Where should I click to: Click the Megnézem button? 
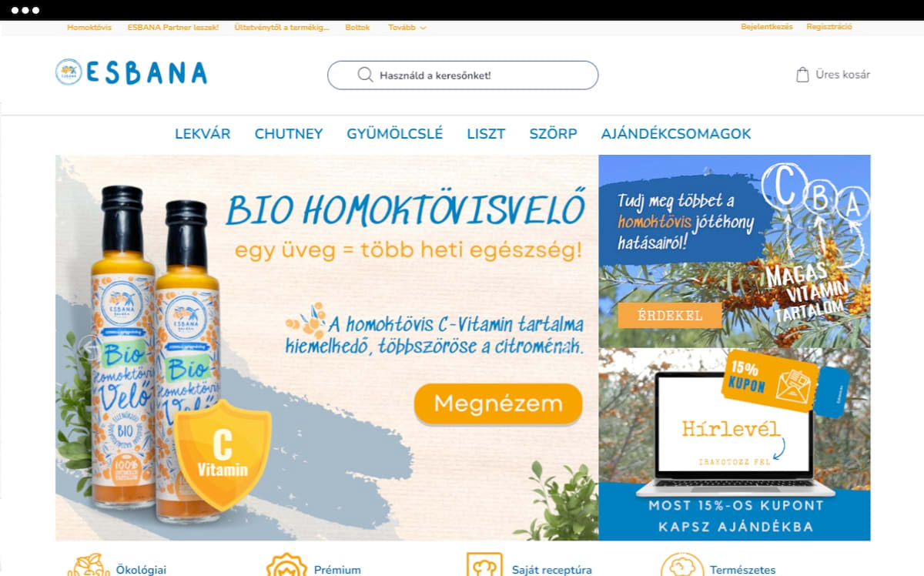tap(498, 404)
